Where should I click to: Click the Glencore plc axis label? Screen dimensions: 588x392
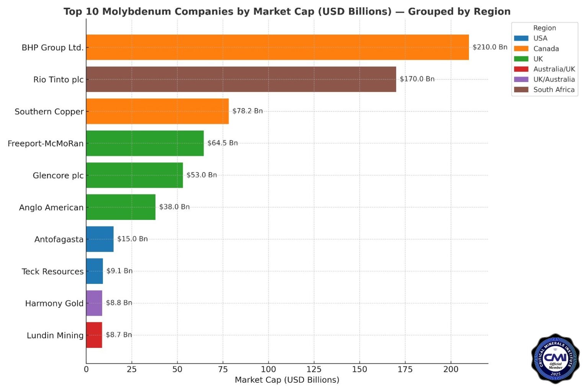[x=58, y=175]
